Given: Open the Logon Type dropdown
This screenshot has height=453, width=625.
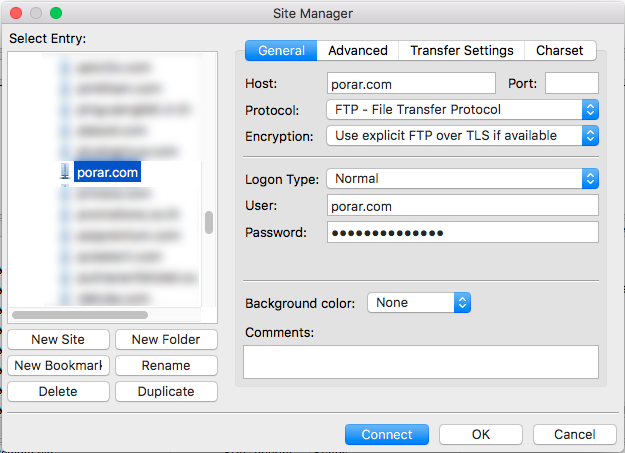Looking at the screenshot, I should [x=462, y=179].
